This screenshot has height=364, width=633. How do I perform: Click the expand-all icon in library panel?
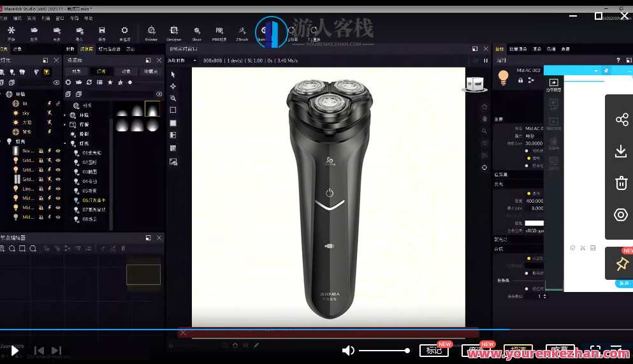68,94
